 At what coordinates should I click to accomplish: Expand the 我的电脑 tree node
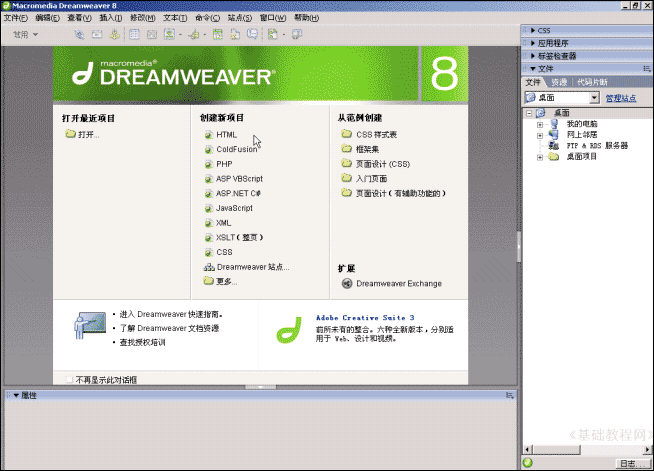(x=540, y=124)
